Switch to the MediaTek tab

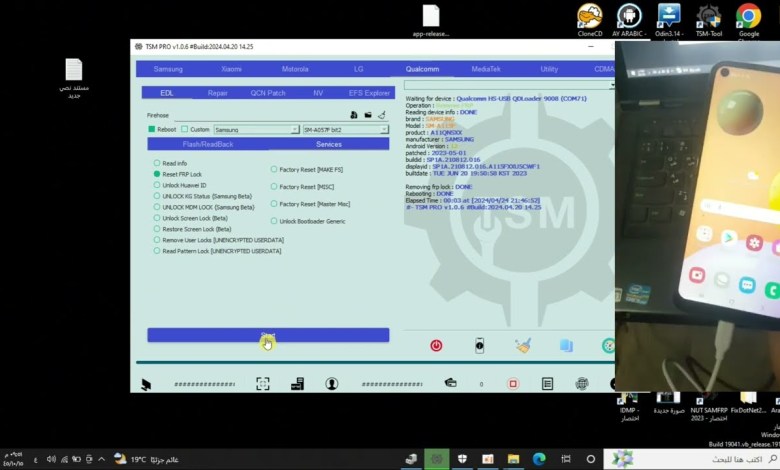486,69
